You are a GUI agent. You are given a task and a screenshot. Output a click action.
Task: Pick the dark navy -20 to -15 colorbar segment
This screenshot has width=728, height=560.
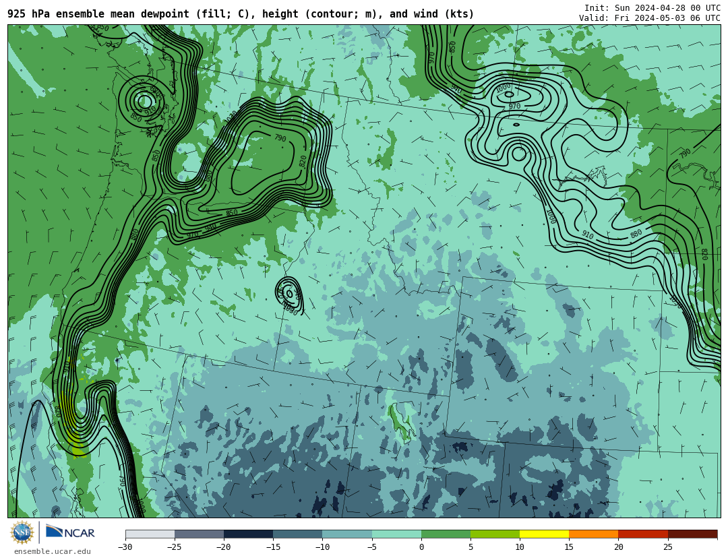point(248,534)
